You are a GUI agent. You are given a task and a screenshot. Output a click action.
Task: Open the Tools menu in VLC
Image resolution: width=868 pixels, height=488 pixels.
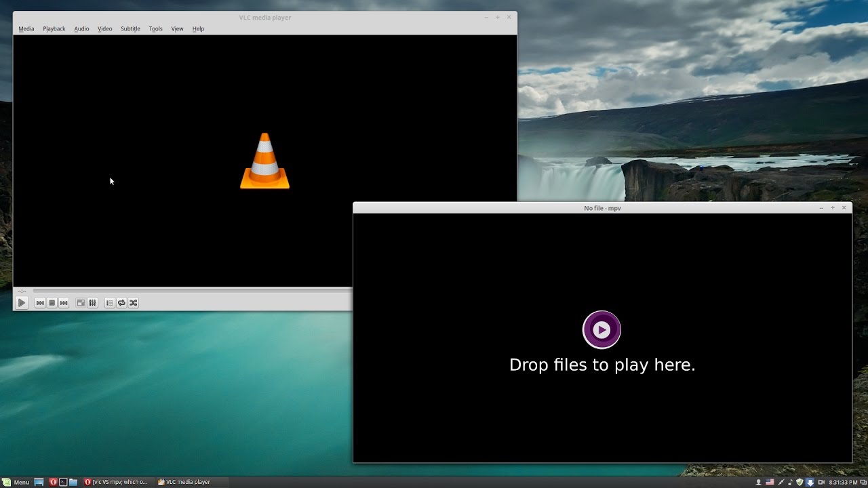(155, 28)
